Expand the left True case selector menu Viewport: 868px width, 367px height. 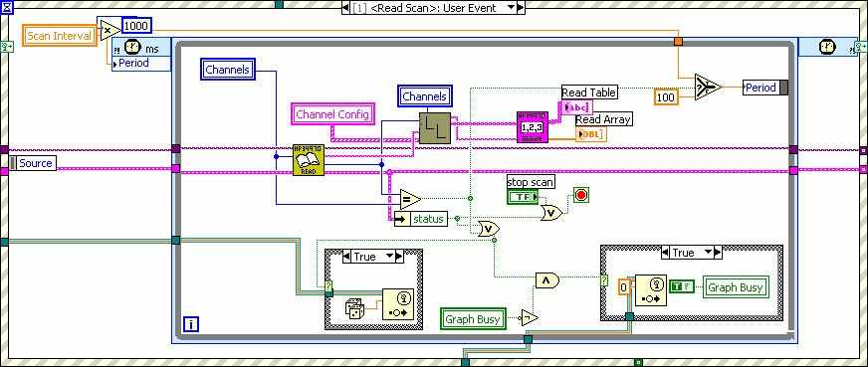pyautogui.click(x=390, y=257)
